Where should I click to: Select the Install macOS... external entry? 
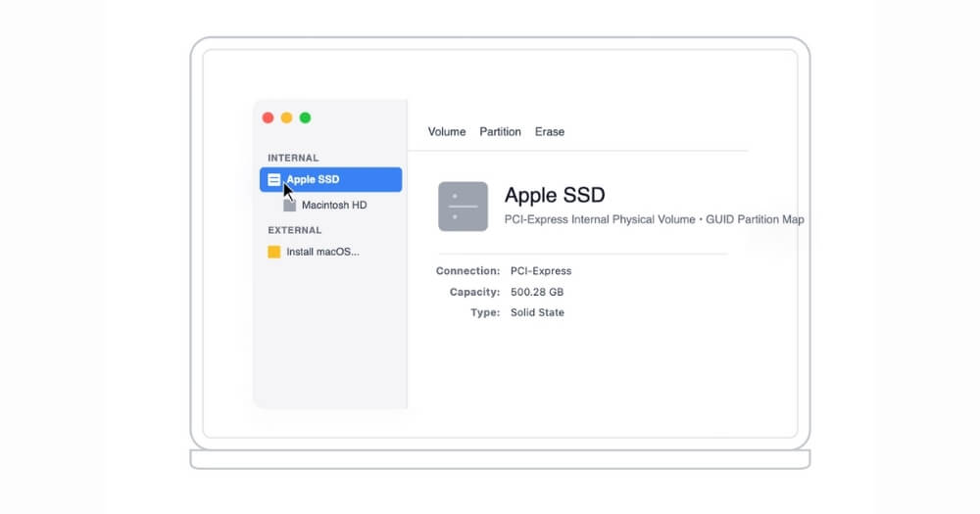coord(322,252)
